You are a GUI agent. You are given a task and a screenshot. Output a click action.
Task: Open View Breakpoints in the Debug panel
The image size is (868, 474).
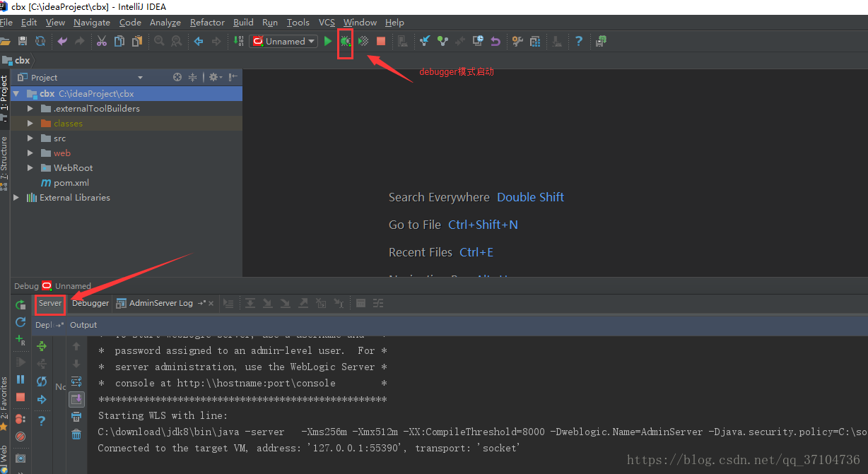tap(20, 419)
